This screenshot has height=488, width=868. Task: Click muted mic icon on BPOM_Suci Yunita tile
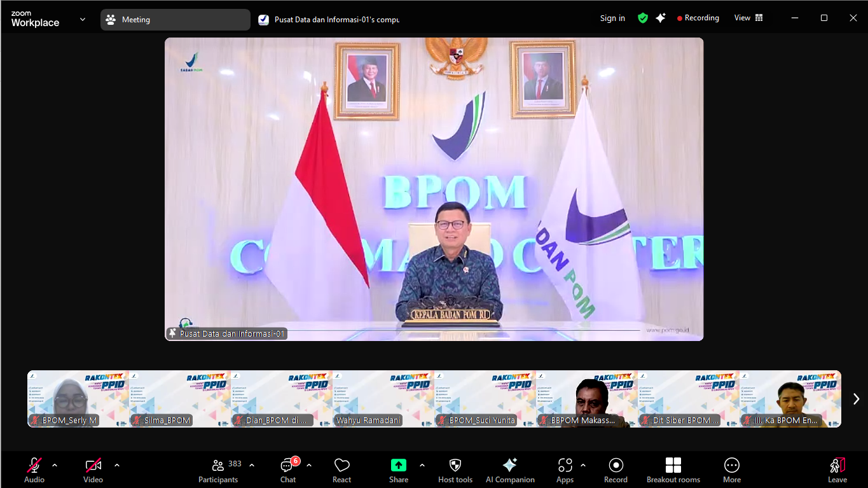[x=443, y=421]
